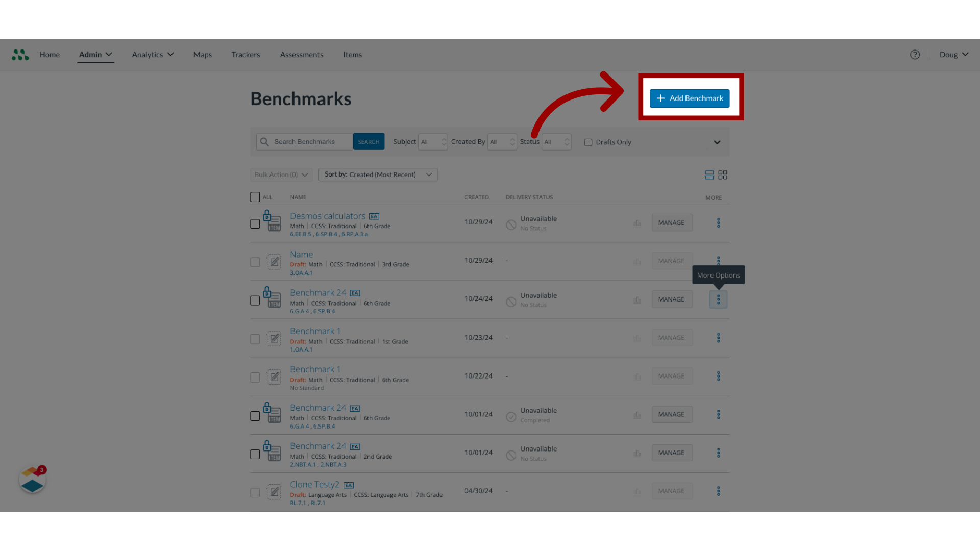The image size is (980, 551).
Task: Click the Mastery Connect logo icon
Action: coord(20,55)
